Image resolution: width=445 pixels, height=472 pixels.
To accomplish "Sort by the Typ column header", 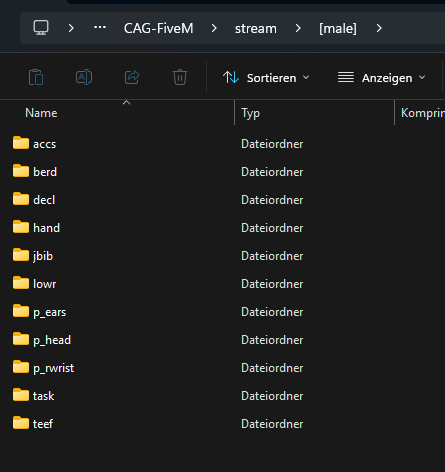I will tap(250, 113).
